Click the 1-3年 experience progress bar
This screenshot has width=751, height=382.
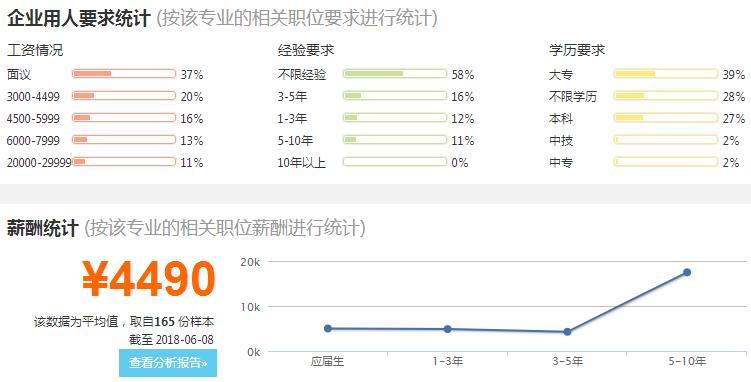click(395, 118)
